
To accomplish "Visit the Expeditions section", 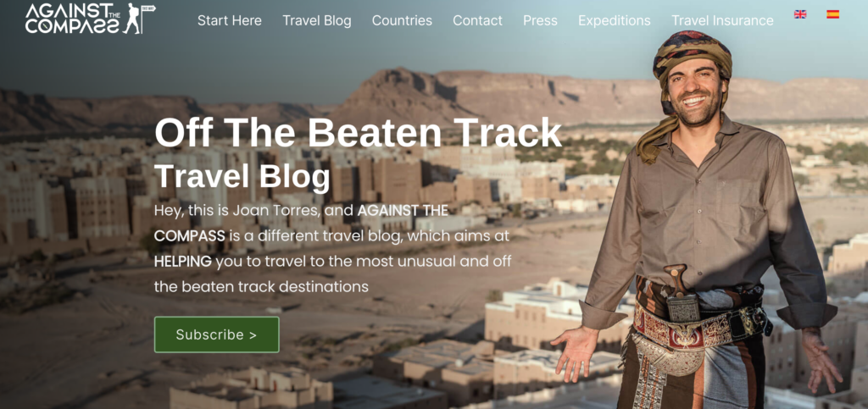I will (x=614, y=20).
